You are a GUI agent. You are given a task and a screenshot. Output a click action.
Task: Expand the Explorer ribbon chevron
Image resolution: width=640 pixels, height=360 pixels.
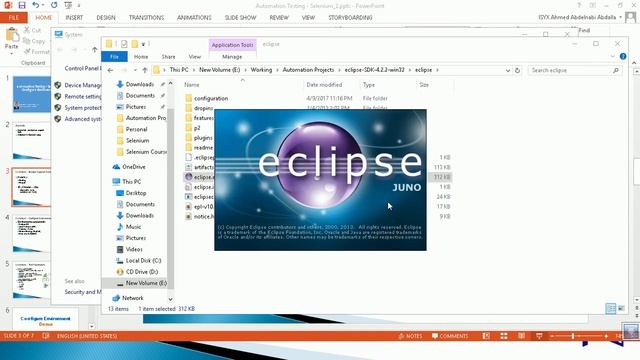612,56
